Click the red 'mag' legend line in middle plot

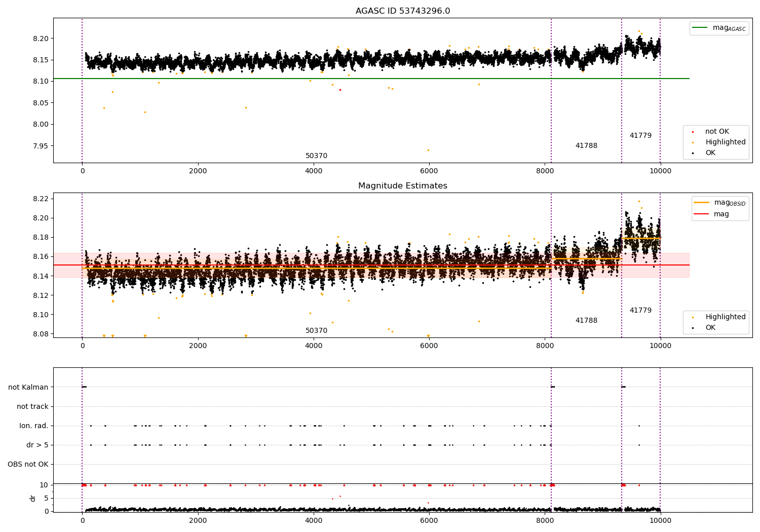click(702, 214)
